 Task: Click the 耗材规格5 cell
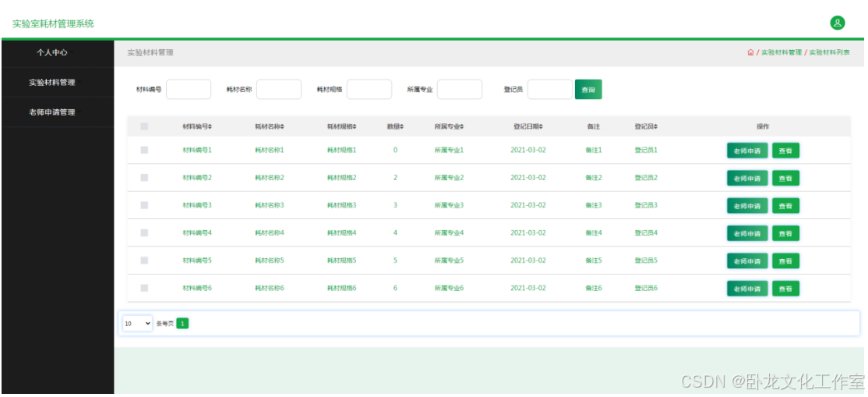click(341, 261)
